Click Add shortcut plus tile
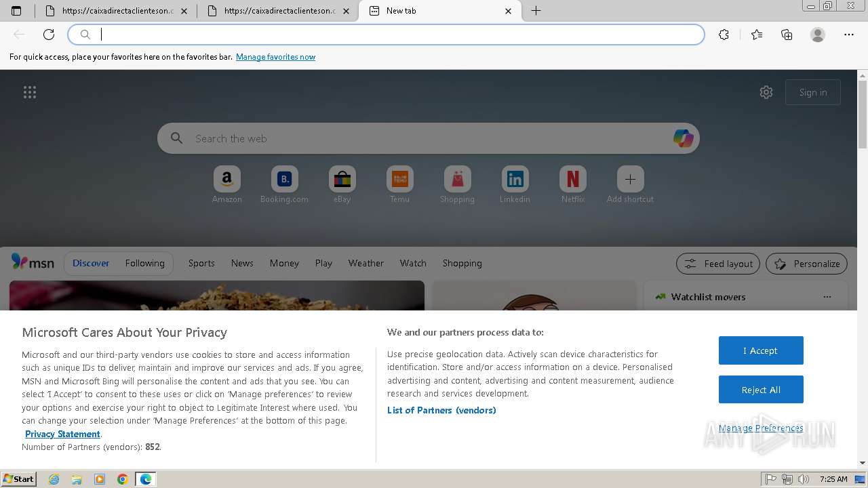Image resolution: width=868 pixels, height=488 pixels. 630,185
